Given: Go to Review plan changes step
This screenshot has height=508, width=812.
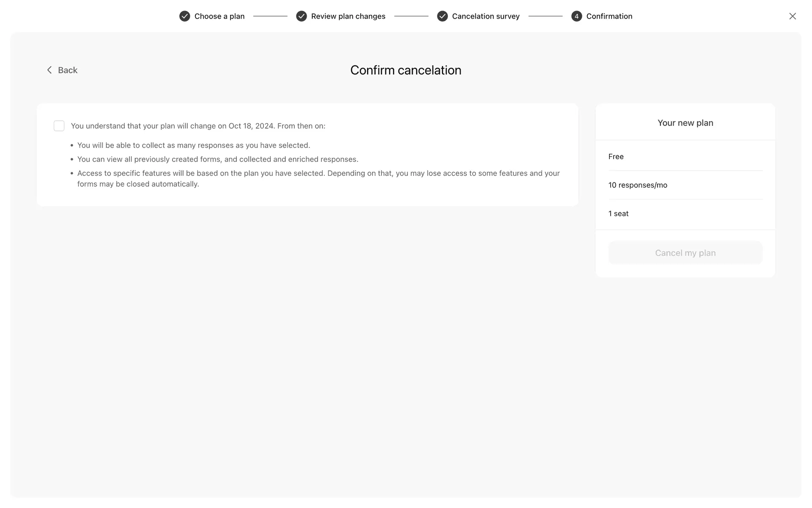Looking at the screenshot, I should (x=348, y=16).
